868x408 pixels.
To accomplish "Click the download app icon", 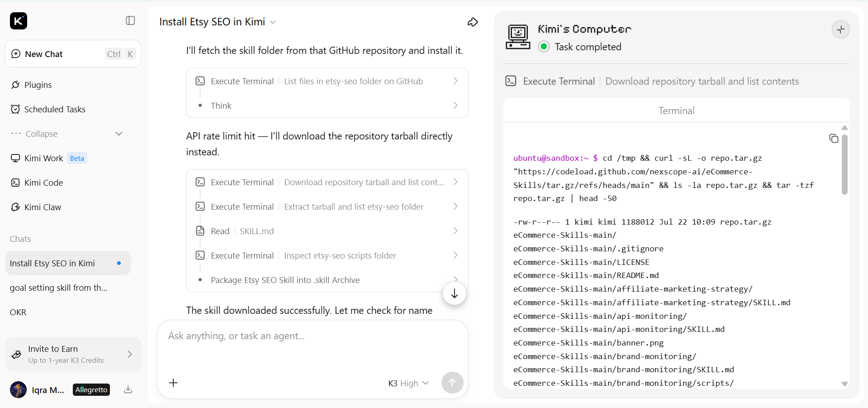I will (x=128, y=389).
